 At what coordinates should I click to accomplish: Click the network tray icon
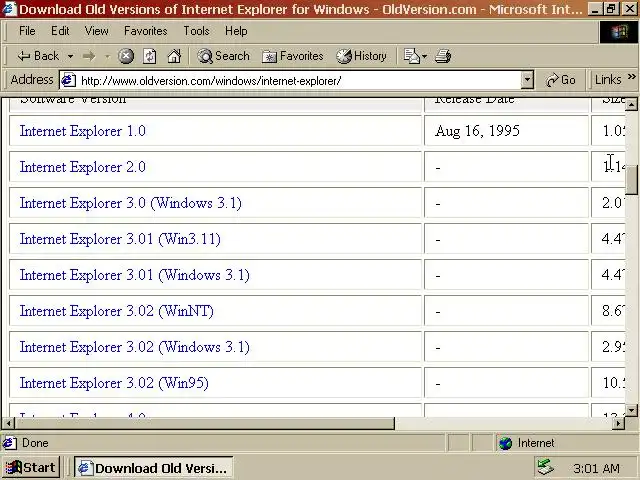click(x=545, y=467)
